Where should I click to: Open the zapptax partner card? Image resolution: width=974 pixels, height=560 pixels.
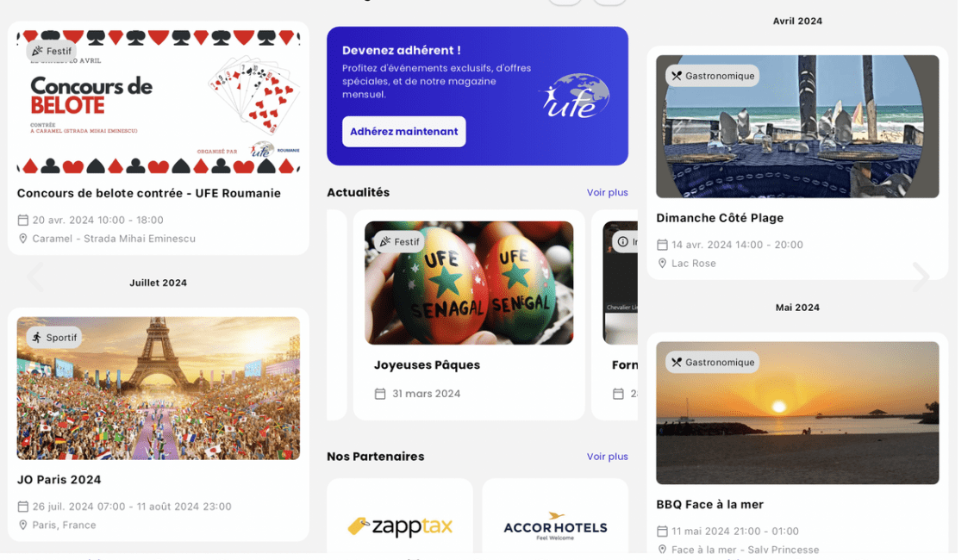click(x=400, y=519)
